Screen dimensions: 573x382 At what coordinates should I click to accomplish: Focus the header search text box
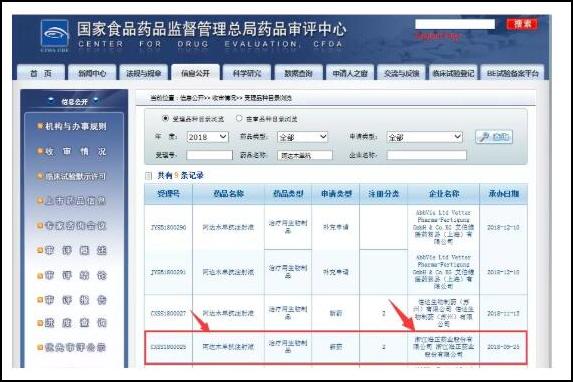point(455,24)
